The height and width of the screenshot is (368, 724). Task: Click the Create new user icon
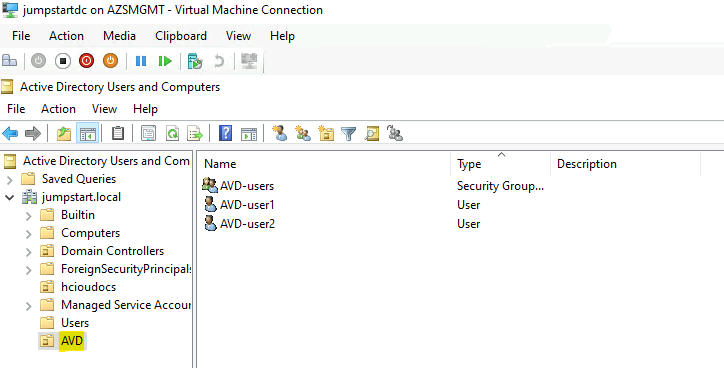(279, 133)
